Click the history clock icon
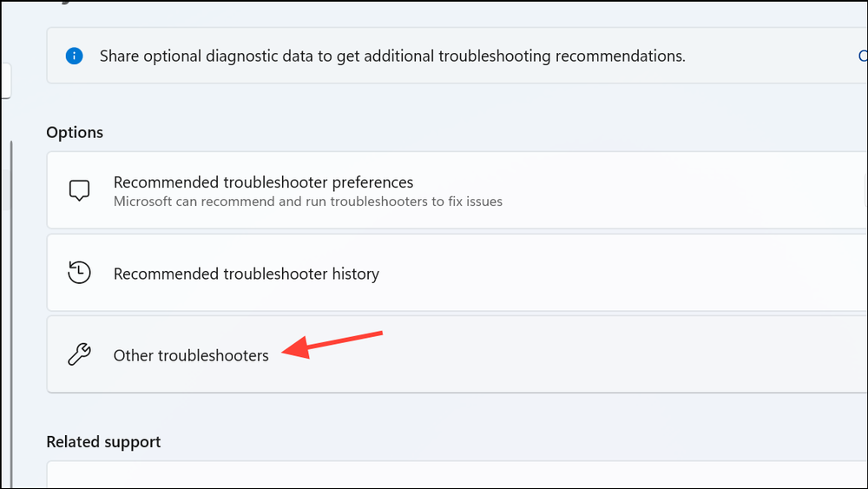Screen dimensions: 868x489 click(79, 273)
